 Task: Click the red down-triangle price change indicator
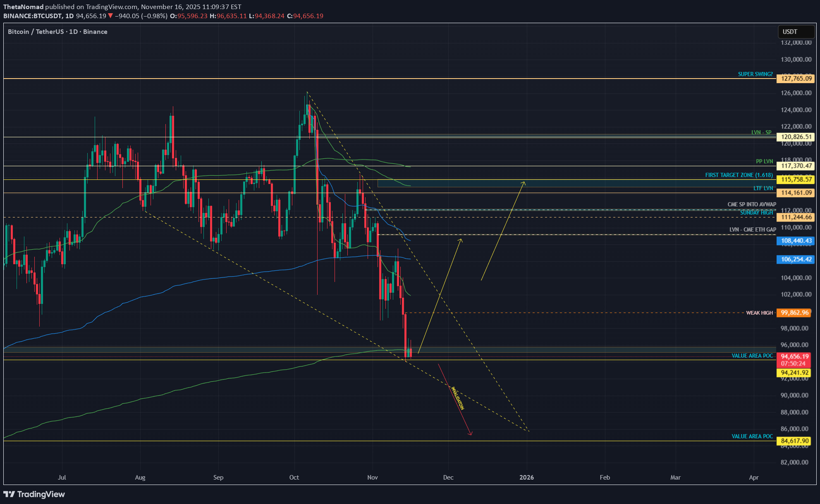click(x=110, y=16)
